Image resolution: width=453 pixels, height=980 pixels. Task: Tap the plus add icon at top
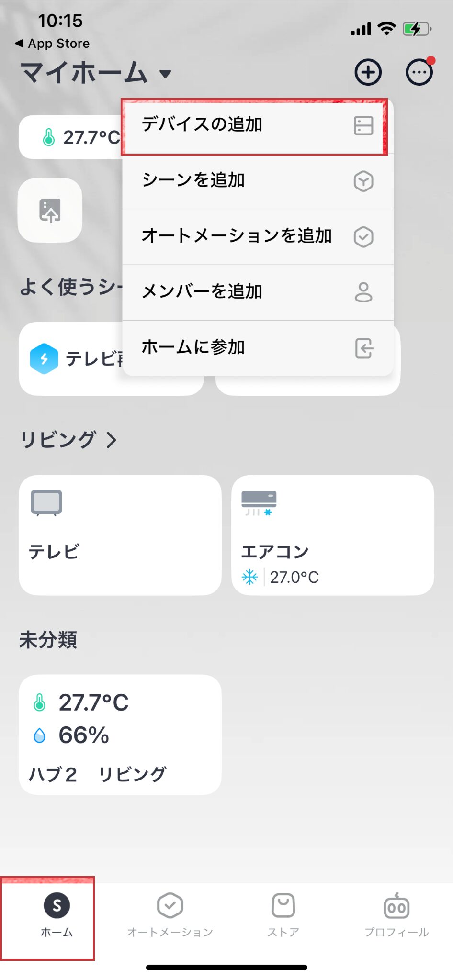tap(368, 73)
